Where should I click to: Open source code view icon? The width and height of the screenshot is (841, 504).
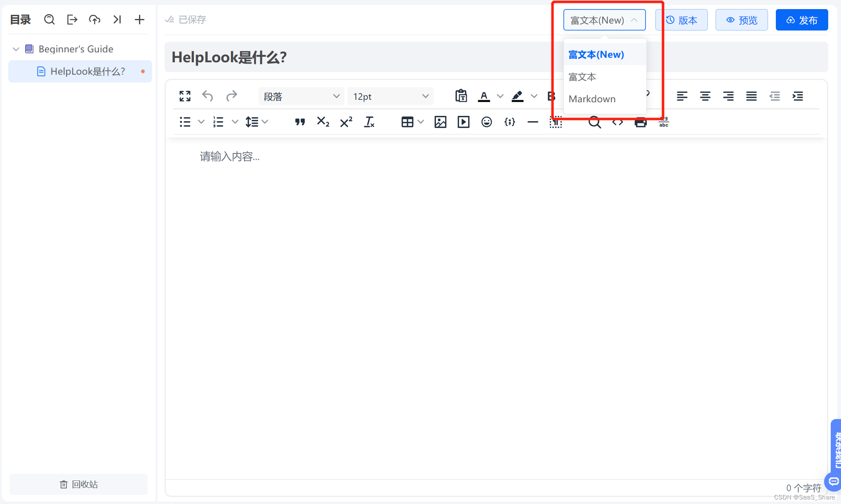[617, 122]
